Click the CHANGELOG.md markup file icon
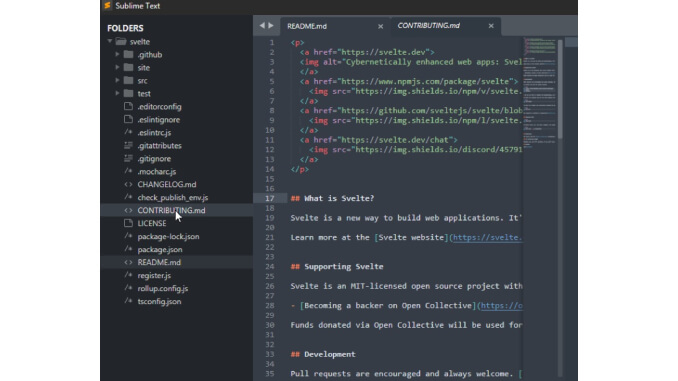 tap(128, 184)
